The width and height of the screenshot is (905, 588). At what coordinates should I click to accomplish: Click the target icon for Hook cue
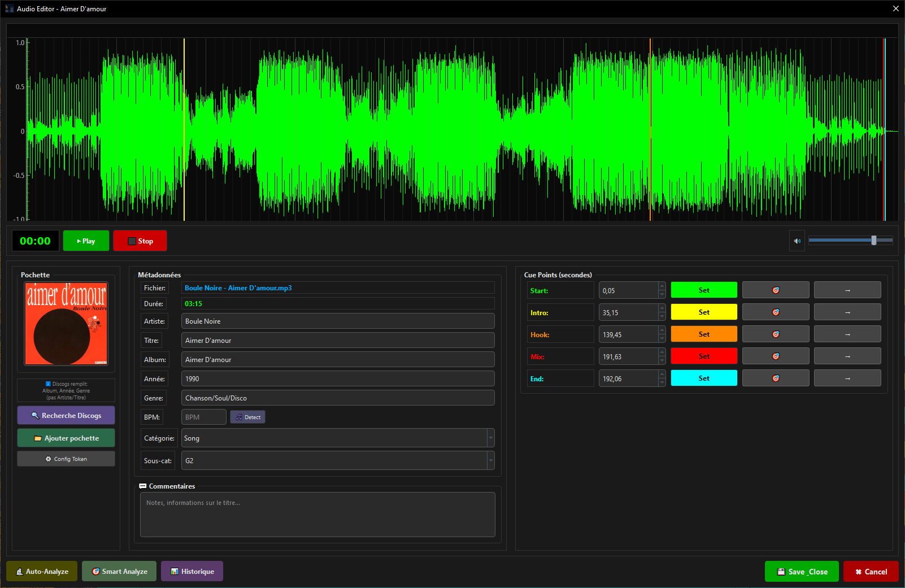[x=775, y=334]
